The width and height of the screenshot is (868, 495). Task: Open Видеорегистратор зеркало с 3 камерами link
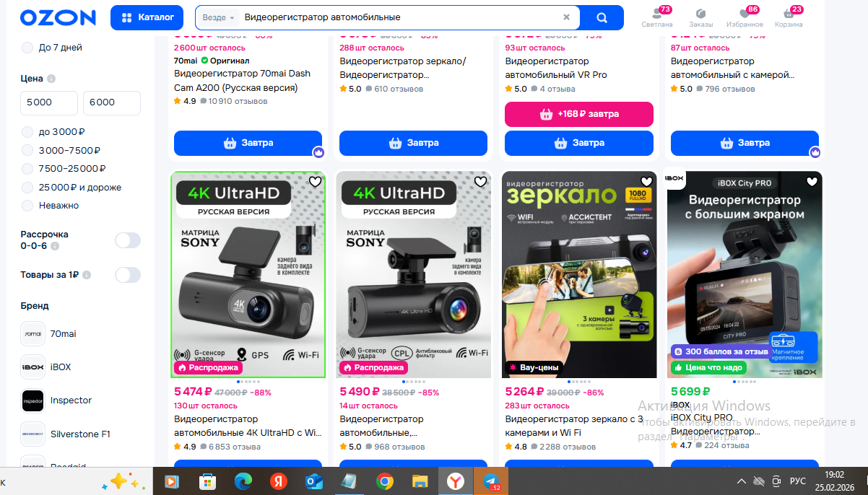pos(574,426)
